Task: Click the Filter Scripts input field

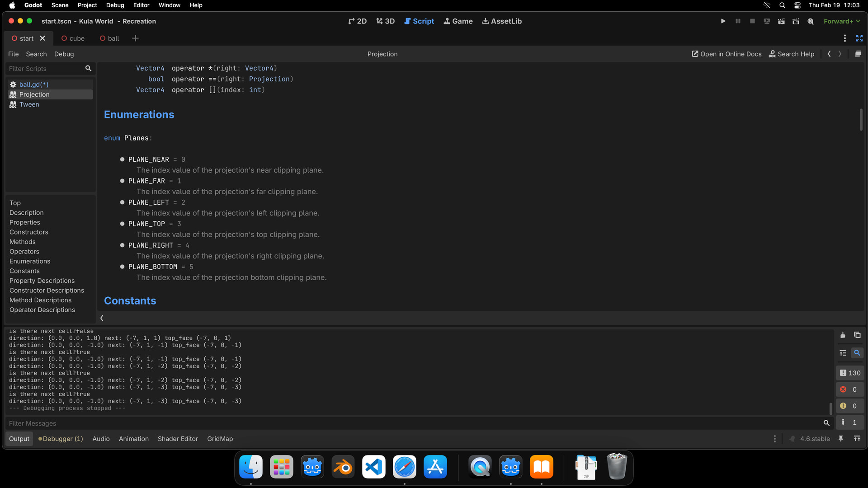Action: [x=45, y=69]
